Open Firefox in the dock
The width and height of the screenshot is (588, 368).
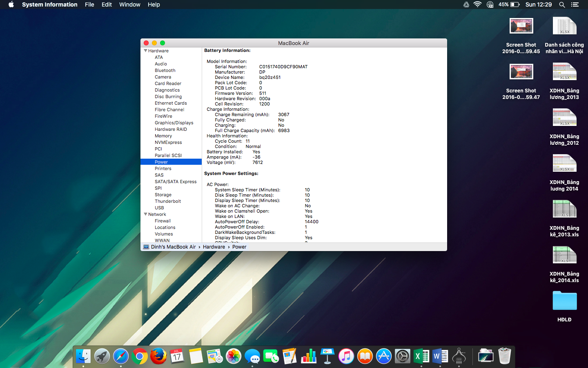(x=158, y=356)
